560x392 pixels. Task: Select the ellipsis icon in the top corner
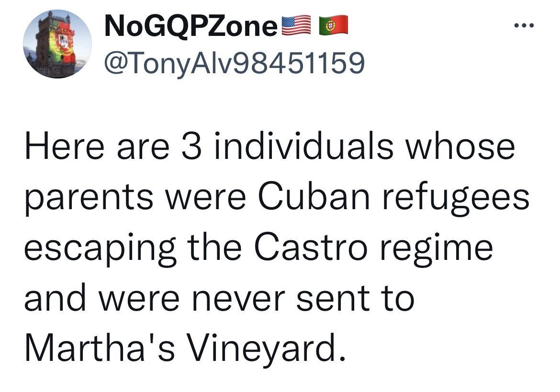[x=524, y=26]
